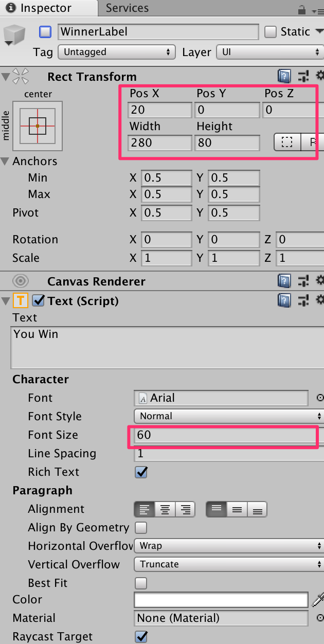This screenshot has height=644, width=324.
Task: Click the Canvas Renderer eye icon
Action: coord(21,281)
